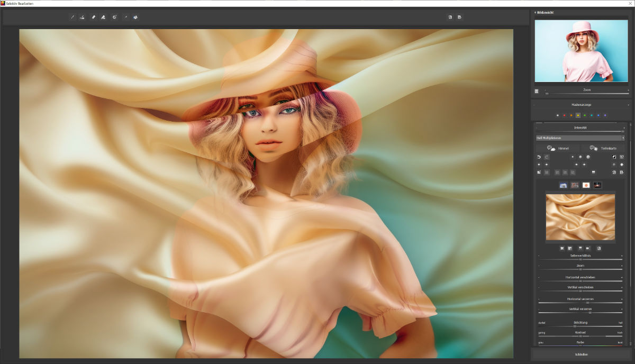This screenshot has height=364, width=635.
Task: Undo the last mask step
Action: click(539, 157)
